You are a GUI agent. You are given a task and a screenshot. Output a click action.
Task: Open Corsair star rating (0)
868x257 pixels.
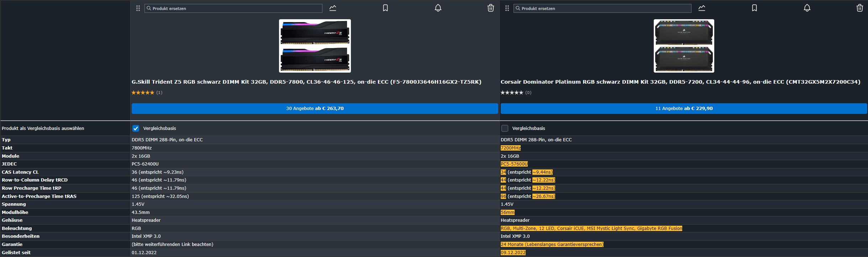click(x=516, y=93)
